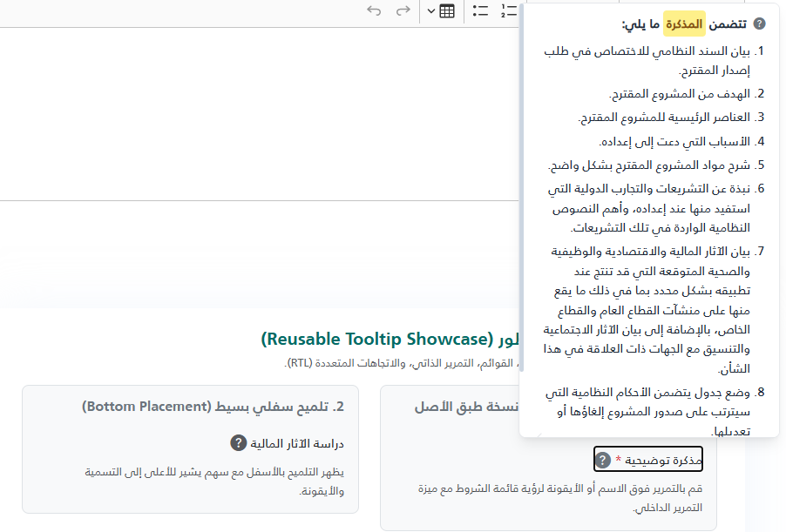Click the red required asterisk near مذكرة توضيحية
Screen dimensions: 786x532
618,459
